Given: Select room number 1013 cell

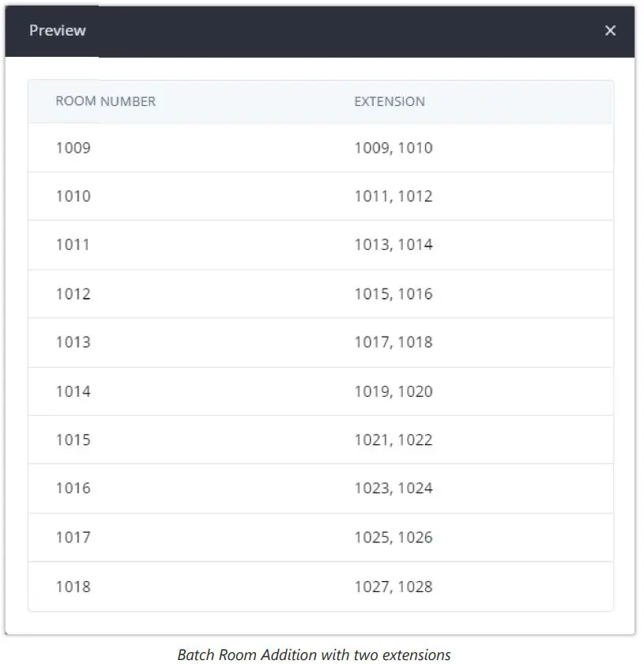Looking at the screenshot, I should 73,342.
